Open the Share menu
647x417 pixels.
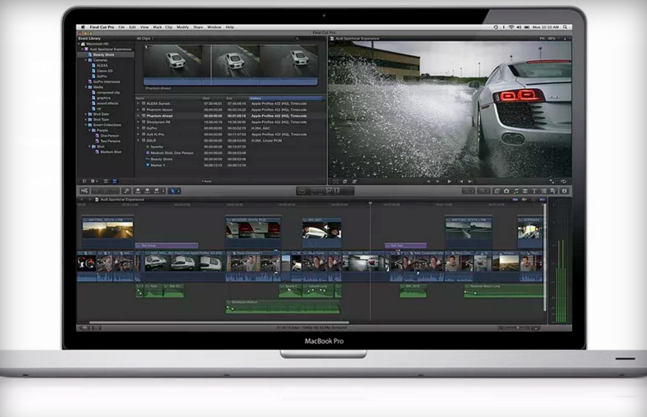[x=198, y=27]
